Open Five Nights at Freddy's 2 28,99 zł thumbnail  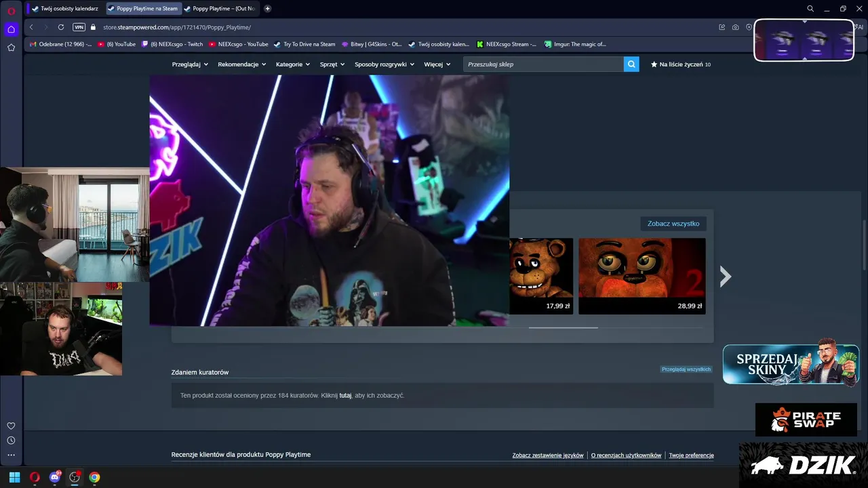[x=642, y=276]
